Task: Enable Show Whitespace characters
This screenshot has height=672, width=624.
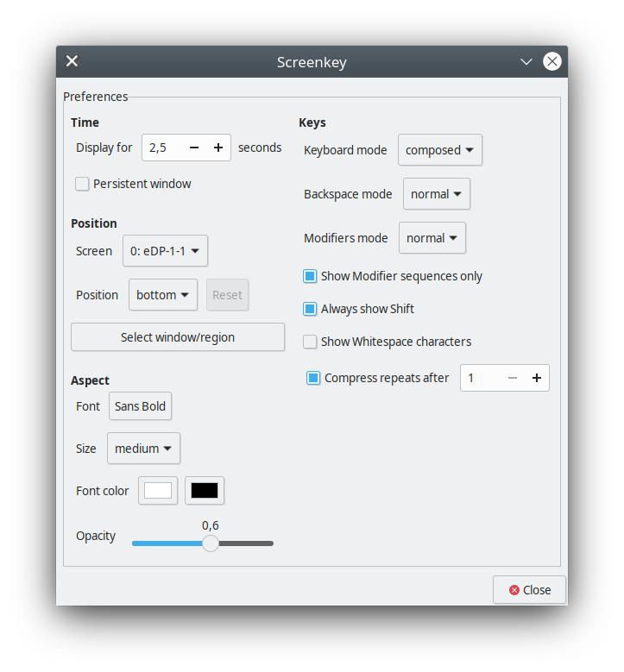Action: [x=310, y=342]
